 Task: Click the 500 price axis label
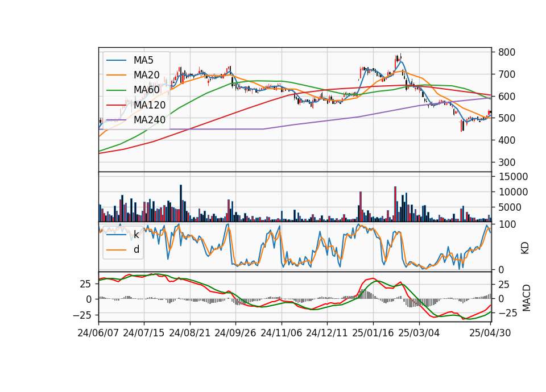pos(507,118)
